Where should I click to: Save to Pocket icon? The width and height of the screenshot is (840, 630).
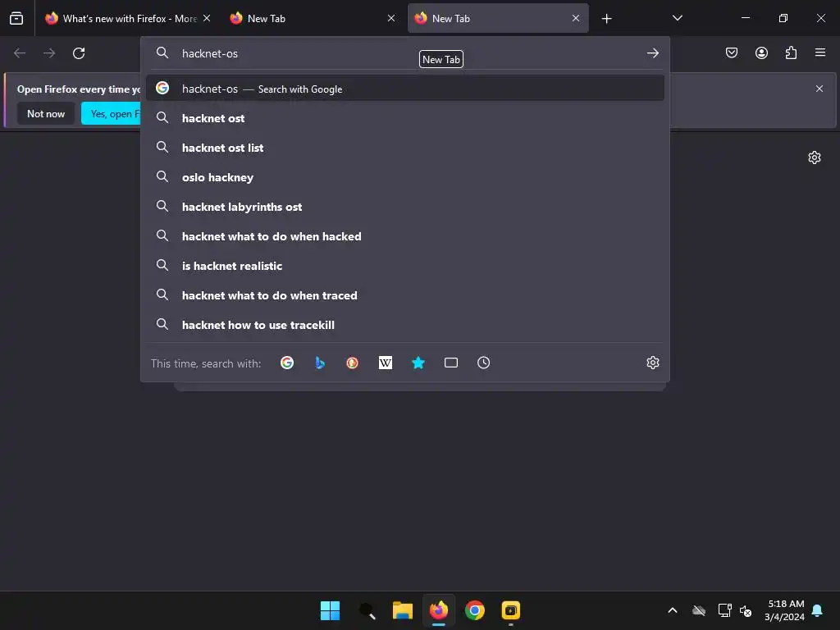[x=732, y=52]
